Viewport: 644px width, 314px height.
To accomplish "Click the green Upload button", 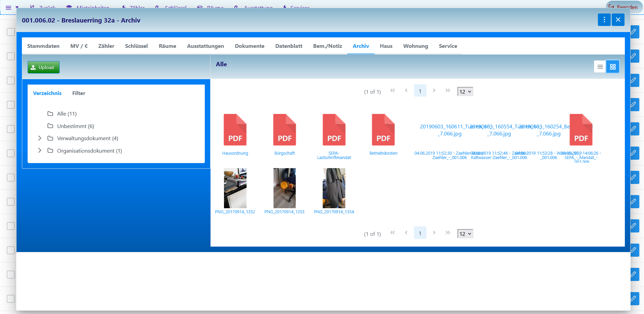I will pos(43,67).
